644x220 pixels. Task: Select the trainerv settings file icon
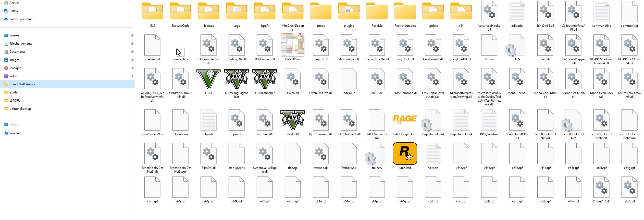click(x=375, y=154)
